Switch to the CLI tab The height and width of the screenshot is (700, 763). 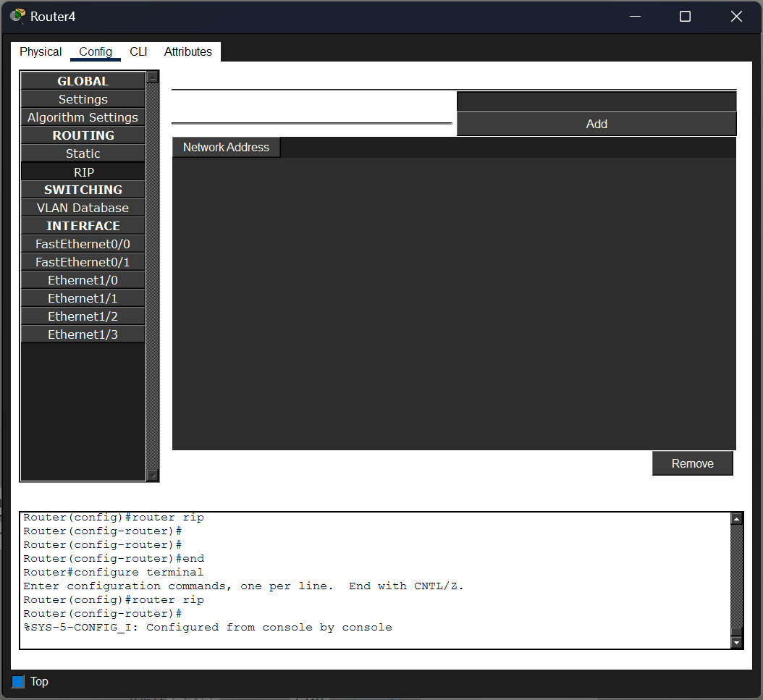point(138,51)
